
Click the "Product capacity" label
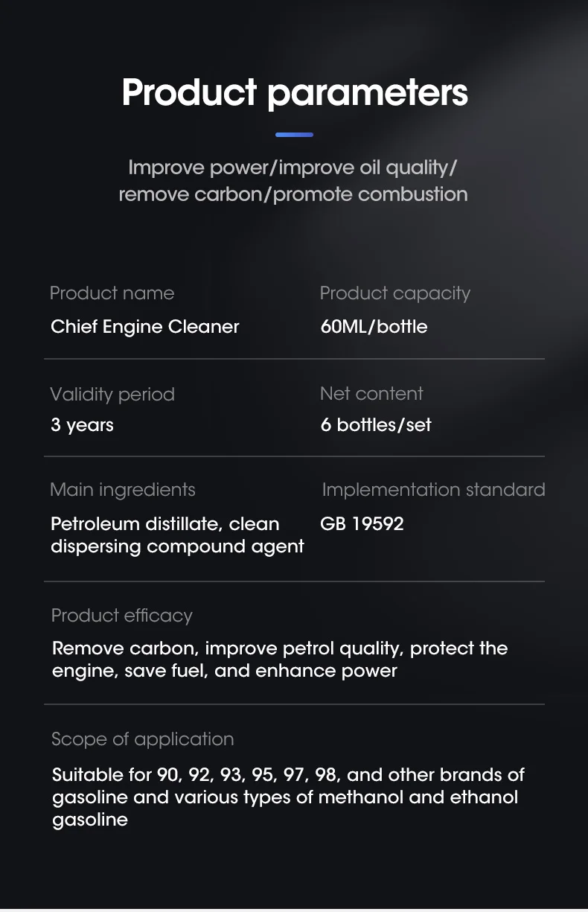coord(394,293)
